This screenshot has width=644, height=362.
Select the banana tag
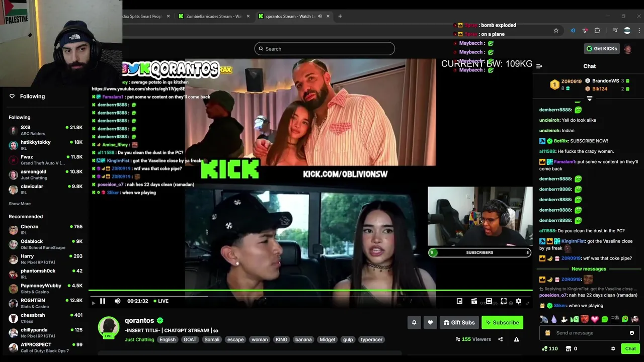tap(303, 339)
